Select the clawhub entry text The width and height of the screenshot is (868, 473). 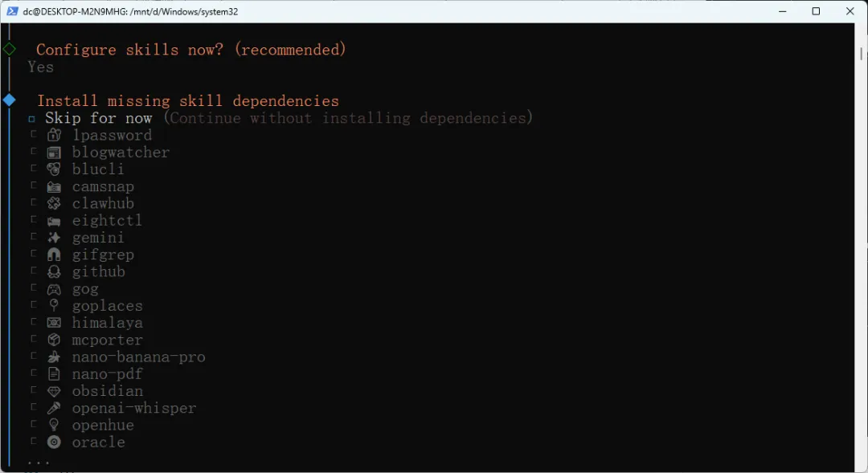(x=103, y=204)
